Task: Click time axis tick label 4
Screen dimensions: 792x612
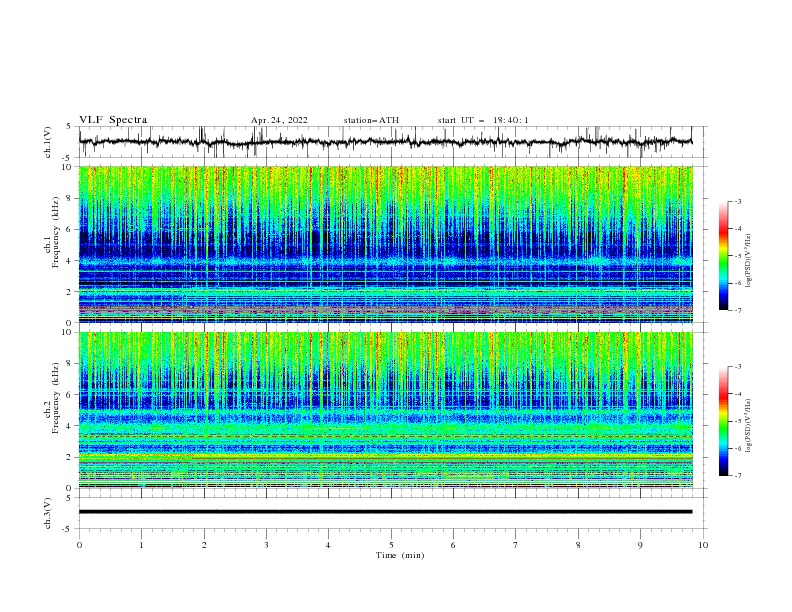Action: point(329,545)
